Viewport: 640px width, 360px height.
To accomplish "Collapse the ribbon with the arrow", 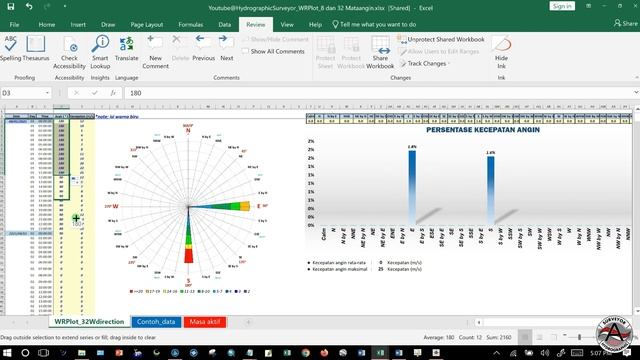I will point(636,77).
